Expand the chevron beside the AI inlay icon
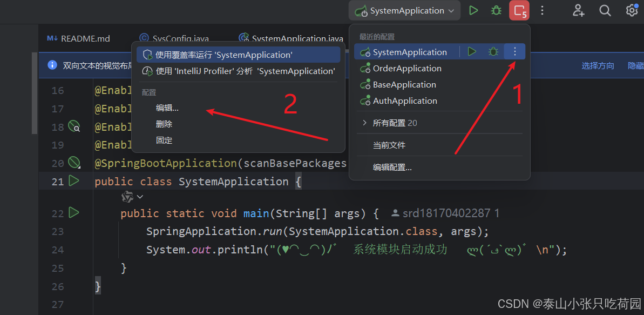Viewport: 644px width, 315px height. pos(140,197)
